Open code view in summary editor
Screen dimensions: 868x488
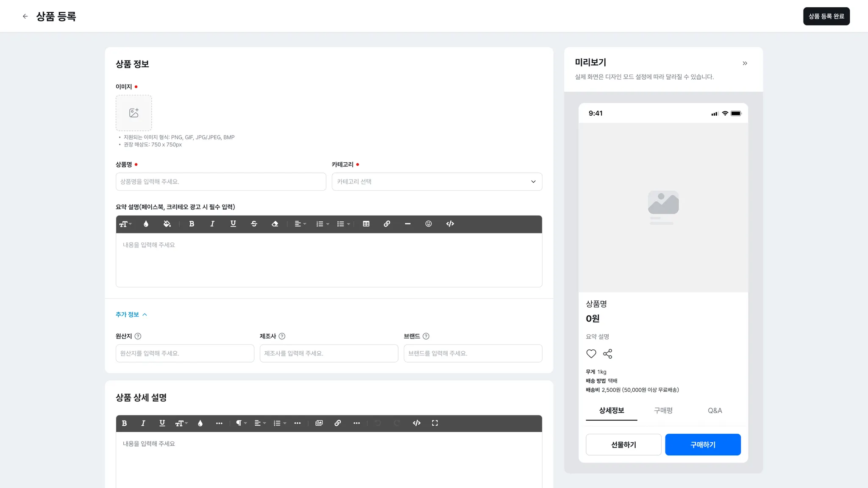click(450, 224)
